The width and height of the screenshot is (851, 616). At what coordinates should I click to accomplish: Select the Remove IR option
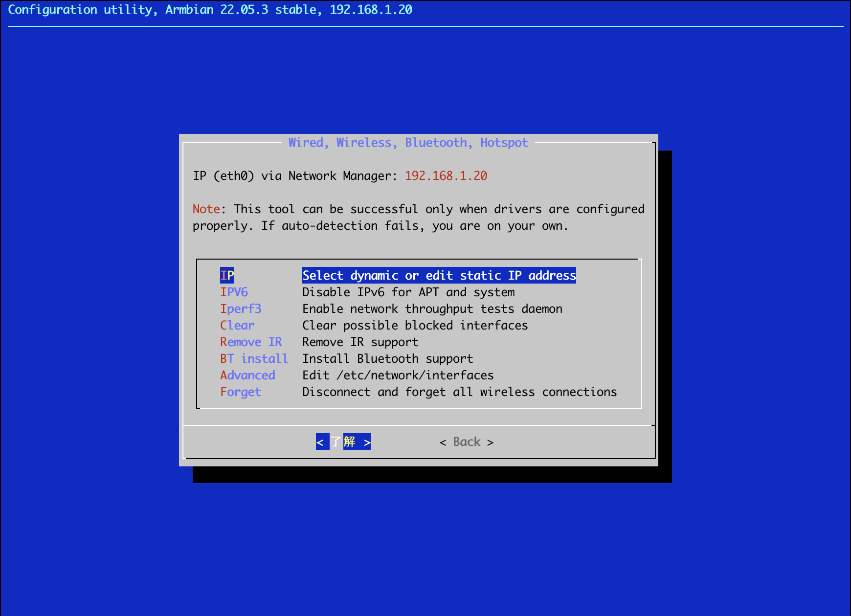pyautogui.click(x=251, y=342)
